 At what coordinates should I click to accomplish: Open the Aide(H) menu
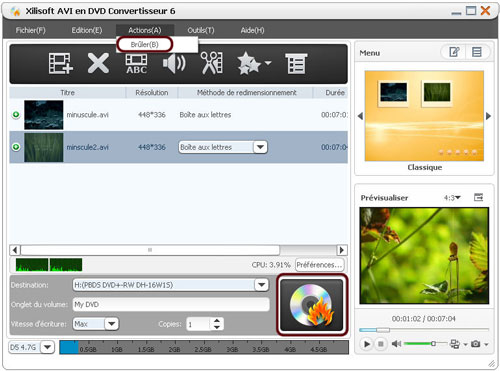tap(252, 30)
